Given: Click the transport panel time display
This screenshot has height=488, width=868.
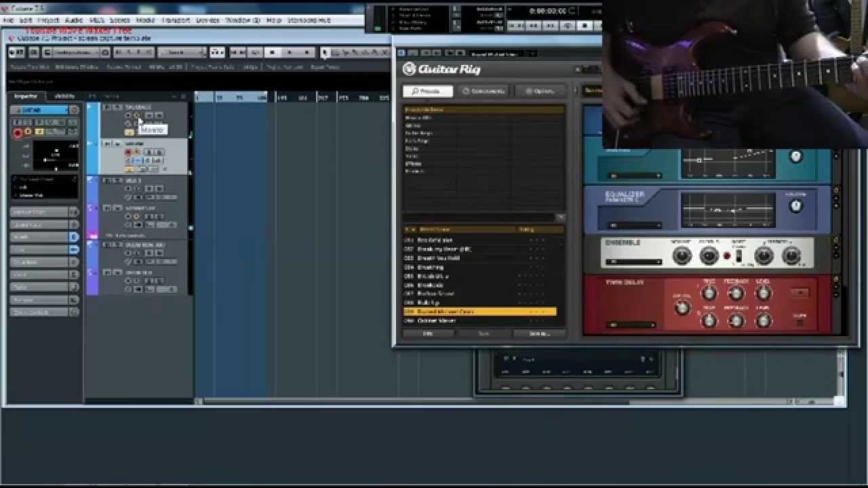Looking at the screenshot, I should pos(547,12).
